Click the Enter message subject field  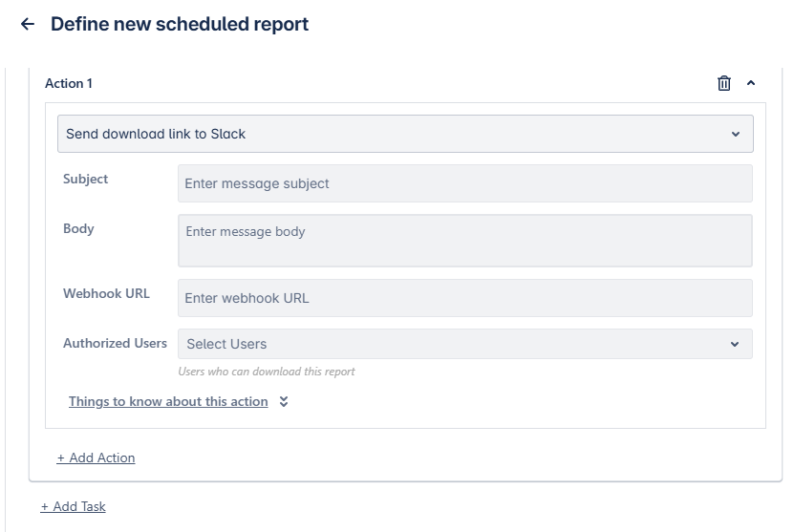click(464, 183)
